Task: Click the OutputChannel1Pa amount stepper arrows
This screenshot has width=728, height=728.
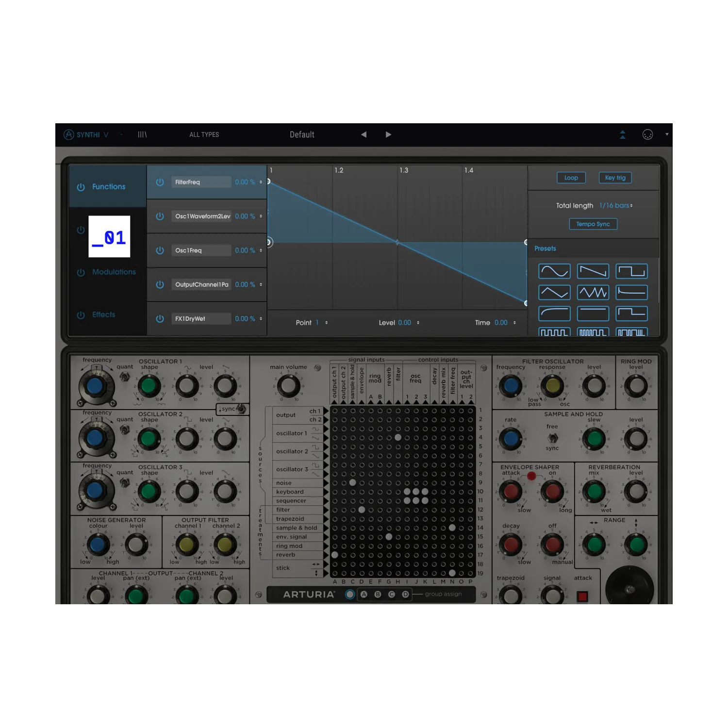Action: 261,284
